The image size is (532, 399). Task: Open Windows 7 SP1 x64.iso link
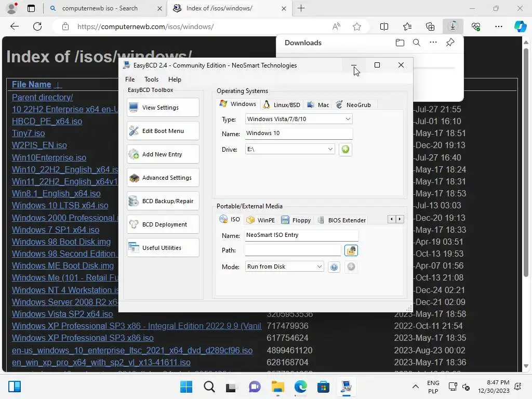pos(55,230)
